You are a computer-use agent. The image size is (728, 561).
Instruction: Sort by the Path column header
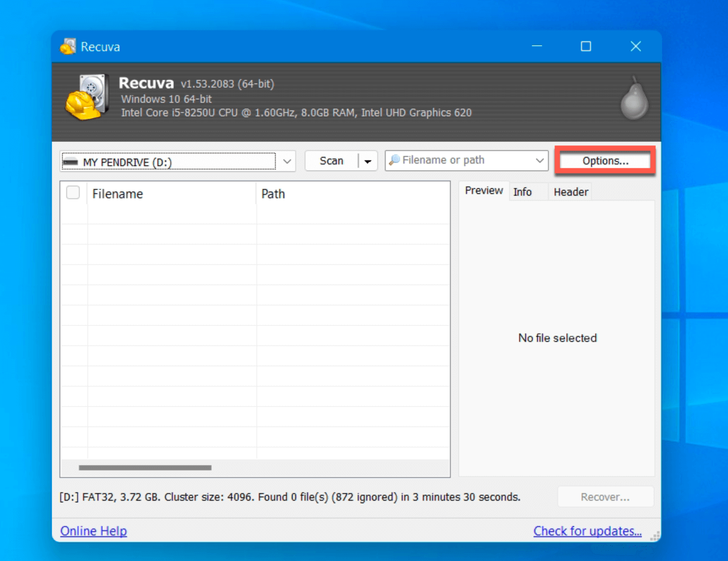pos(353,194)
